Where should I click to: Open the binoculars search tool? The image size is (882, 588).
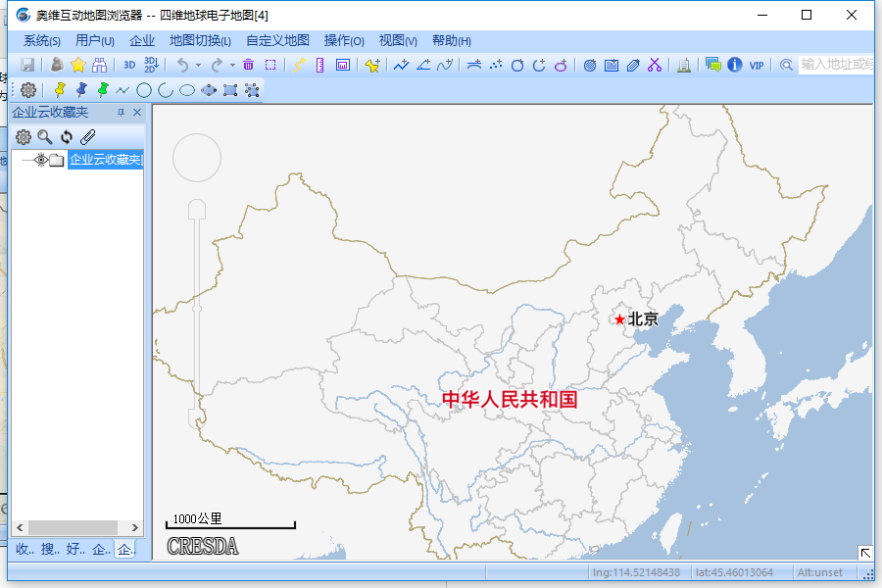[97, 64]
